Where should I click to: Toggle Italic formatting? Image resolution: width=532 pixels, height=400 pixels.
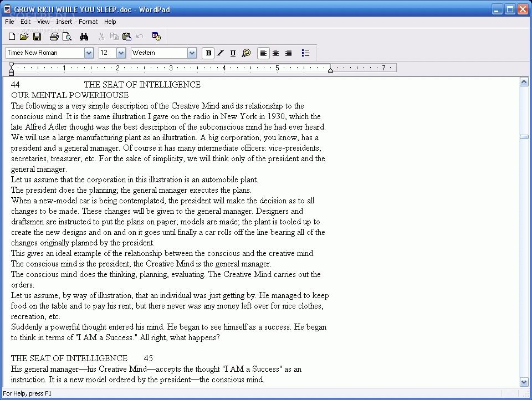coord(221,53)
